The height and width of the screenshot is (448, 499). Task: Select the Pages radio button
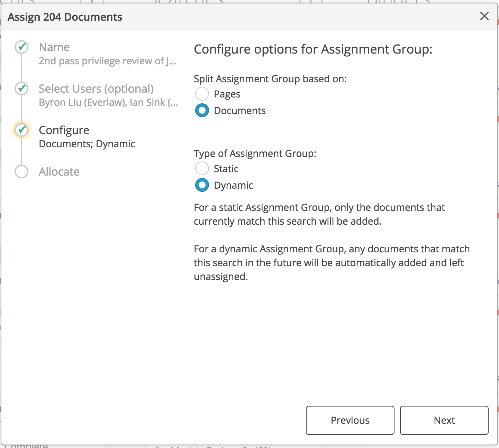pyautogui.click(x=202, y=94)
